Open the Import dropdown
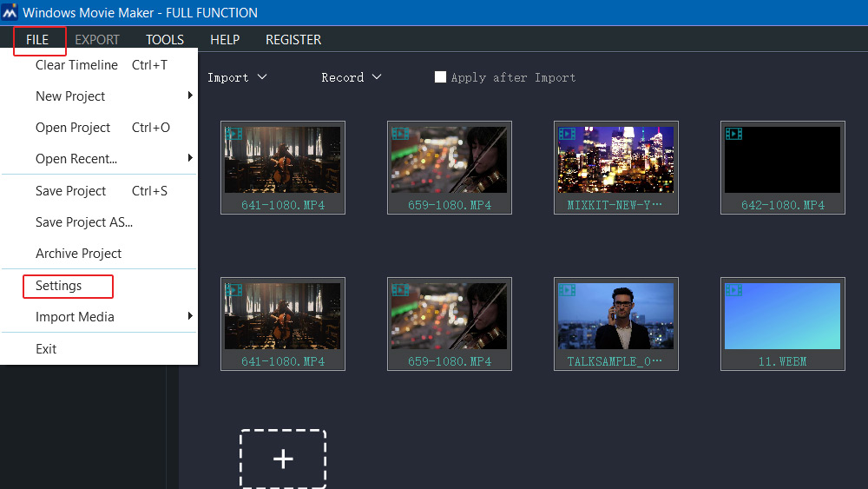 [x=237, y=77]
